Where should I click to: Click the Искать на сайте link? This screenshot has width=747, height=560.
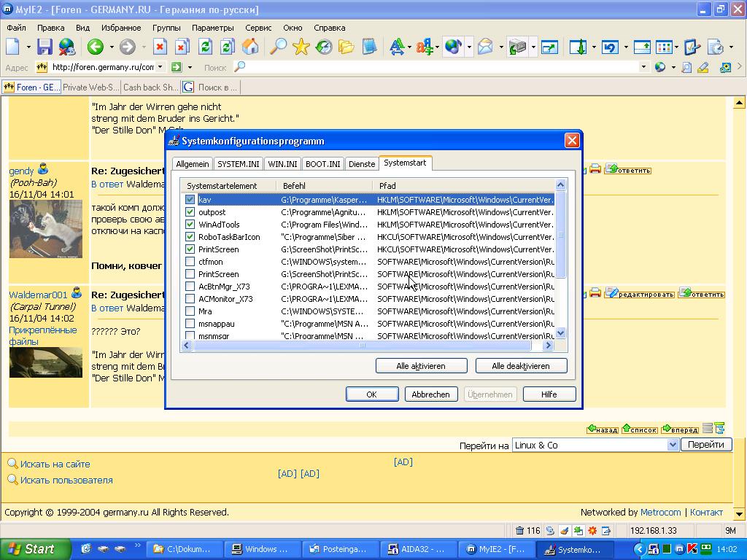[55, 464]
